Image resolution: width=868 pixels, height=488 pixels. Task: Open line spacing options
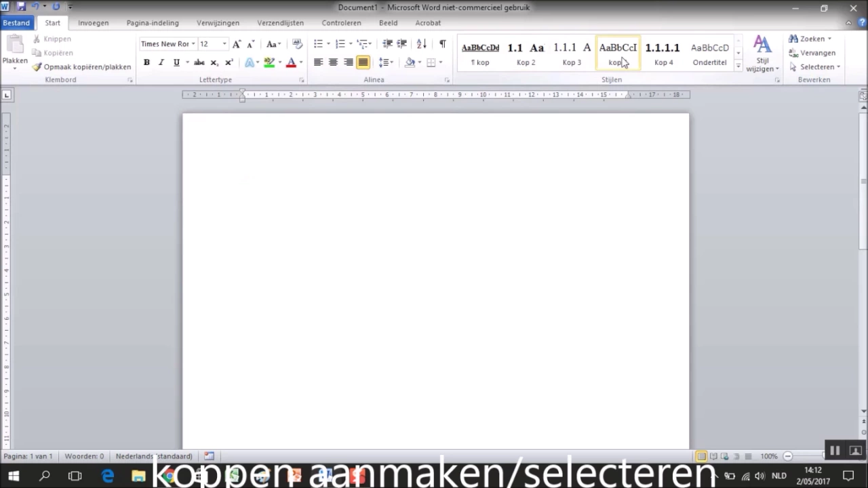tap(384, 62)
